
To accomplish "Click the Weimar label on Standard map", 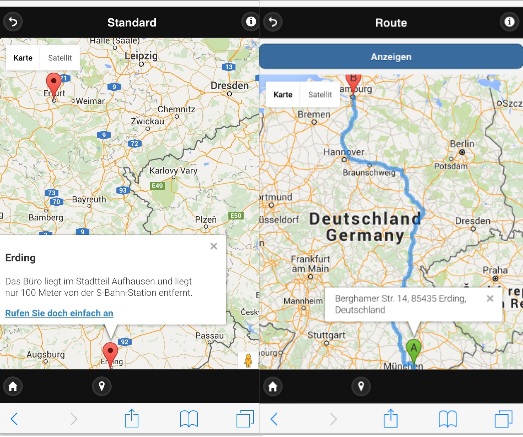I will (x=90, y=101).
